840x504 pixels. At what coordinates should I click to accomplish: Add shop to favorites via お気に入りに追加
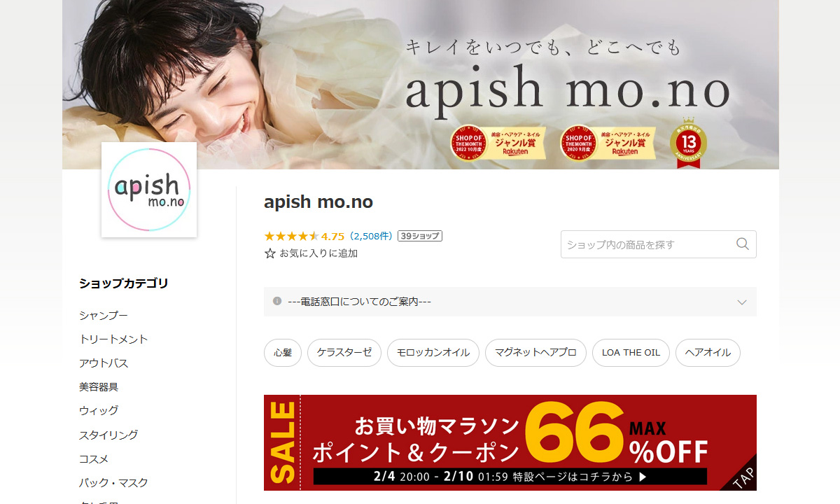pyautogui.click(x=311, y=253)
